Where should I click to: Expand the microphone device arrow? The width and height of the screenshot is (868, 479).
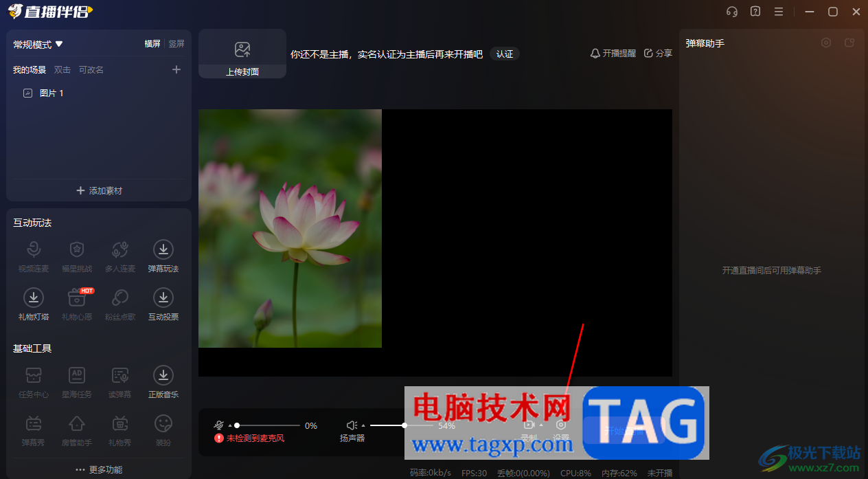point(229,426)
